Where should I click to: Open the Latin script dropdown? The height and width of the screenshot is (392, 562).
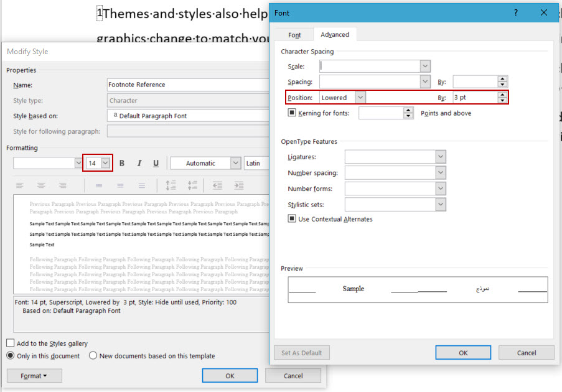(256, 163)
